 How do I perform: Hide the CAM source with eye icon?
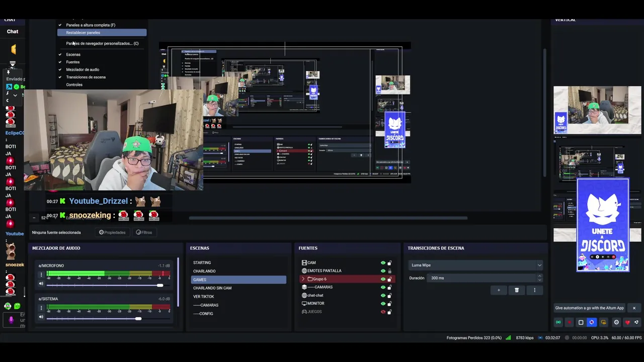[x=383, y=263]
